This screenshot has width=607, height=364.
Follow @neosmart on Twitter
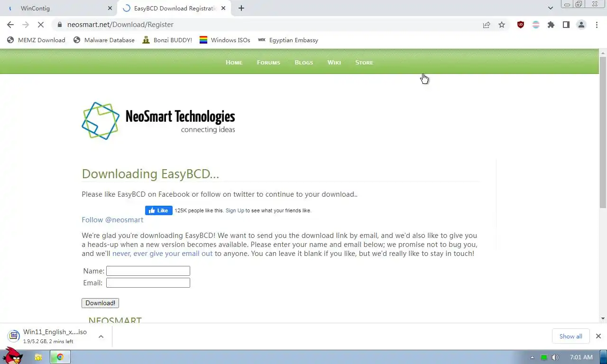click(x=112, y=220)
